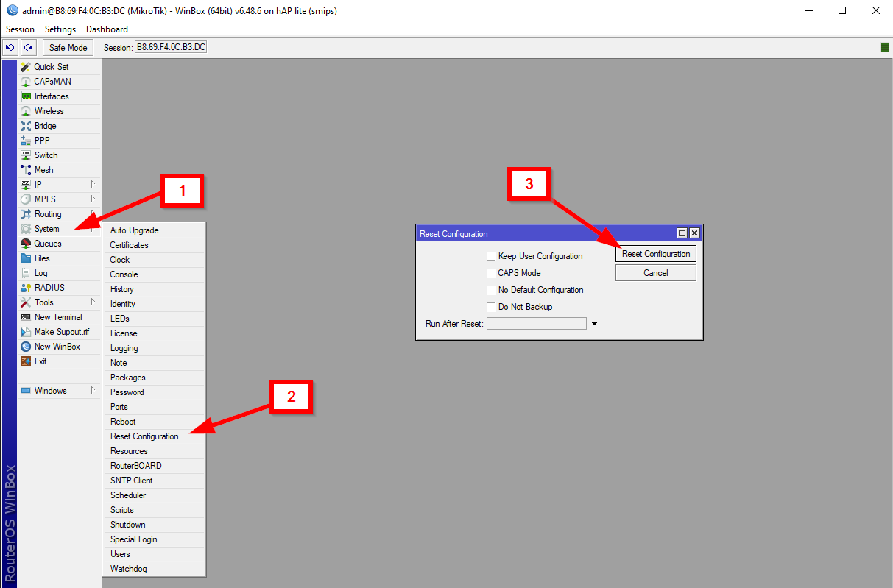Open Quick Set from sidebar
Image resolution: width=893 pixels, height=588 pixels.
tap(59, 67)
